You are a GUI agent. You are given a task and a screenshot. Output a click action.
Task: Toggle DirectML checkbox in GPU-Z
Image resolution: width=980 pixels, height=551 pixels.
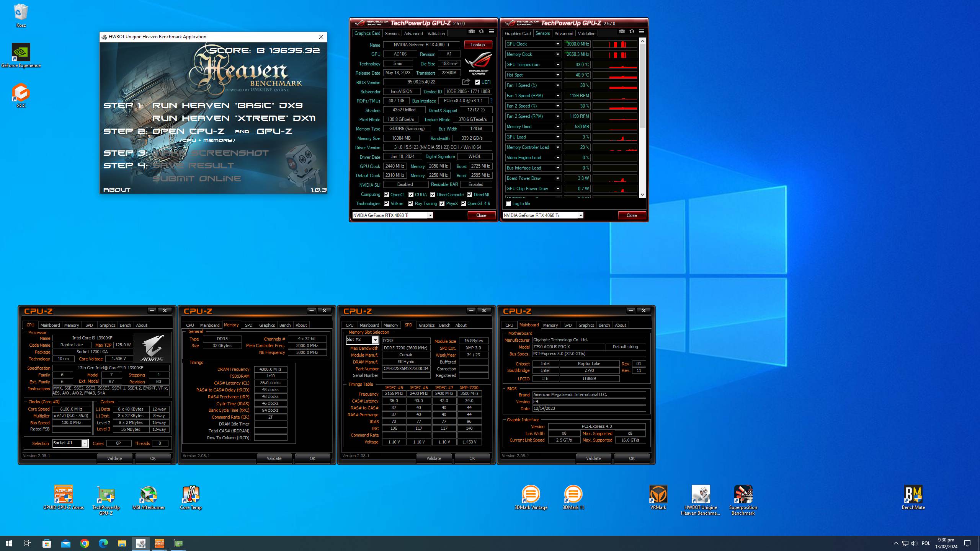click(x=469, y=195)
